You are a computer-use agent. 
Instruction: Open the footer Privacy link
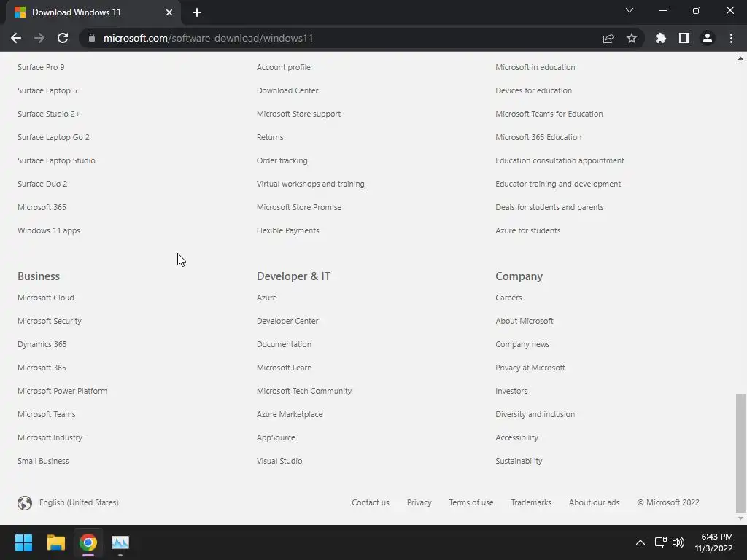(x=419, y=502)
